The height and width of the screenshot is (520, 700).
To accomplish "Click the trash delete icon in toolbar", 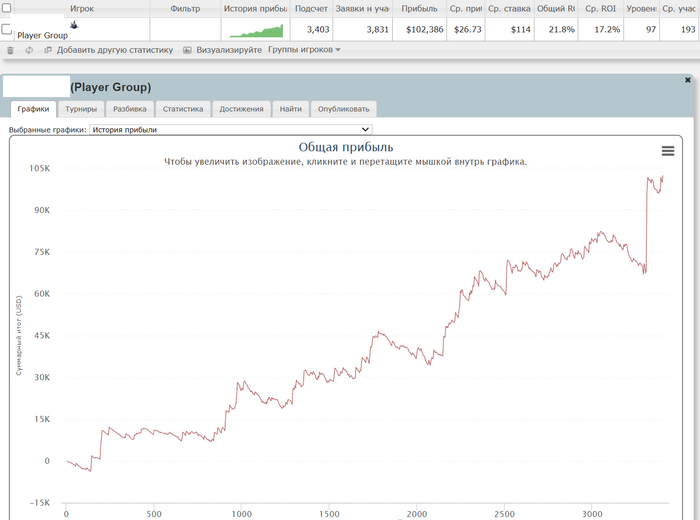I will pos(10,50).
